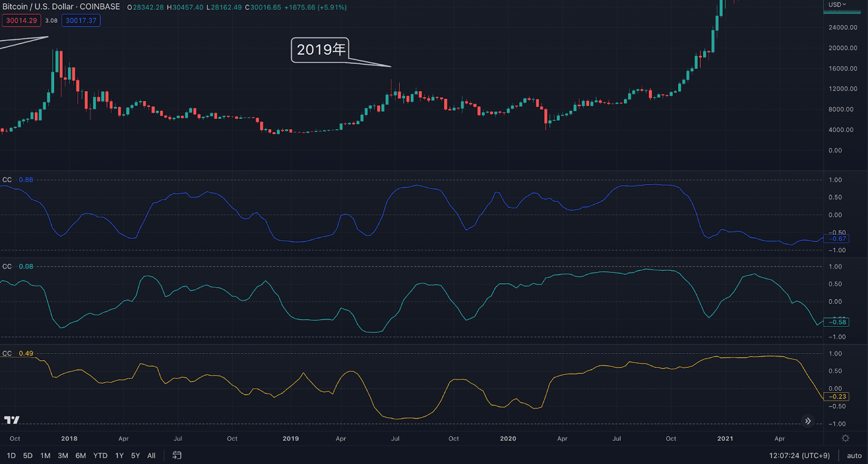868x464 pixels.
Task: Open the USD currency dropdown
Action: click(x=837, y=5)
